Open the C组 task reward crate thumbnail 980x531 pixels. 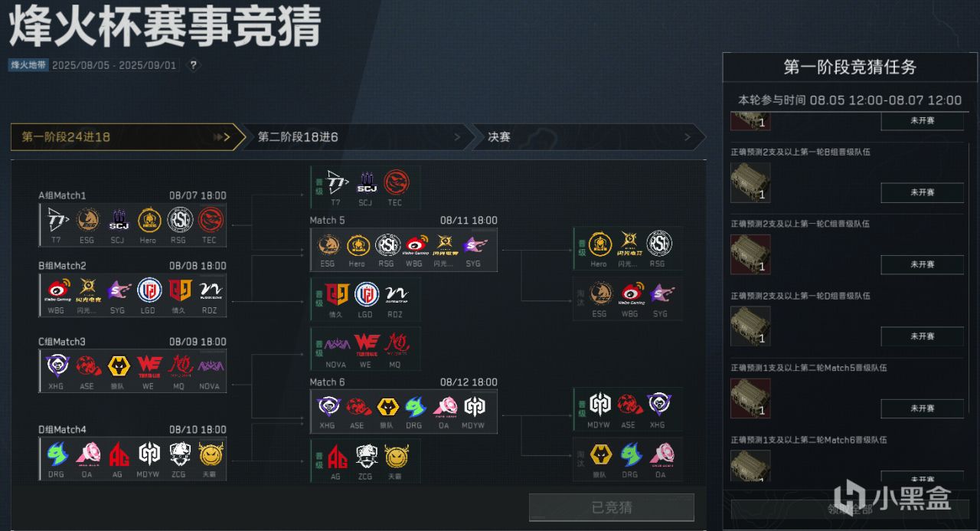point(750,254)
